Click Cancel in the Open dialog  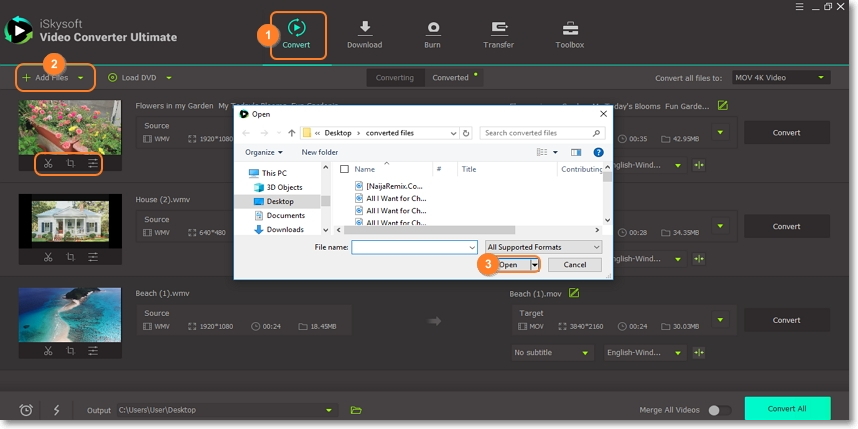pos(574,265)
